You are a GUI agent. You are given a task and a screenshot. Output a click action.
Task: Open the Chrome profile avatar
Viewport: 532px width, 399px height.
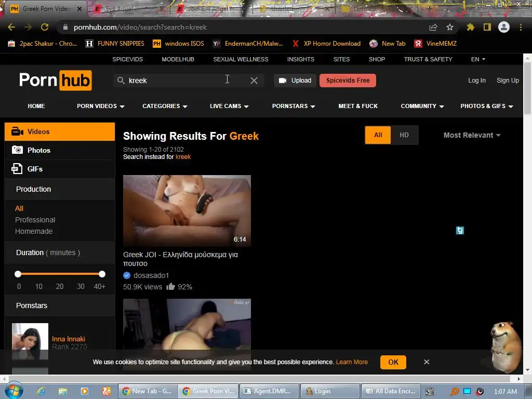coord(504,27)
